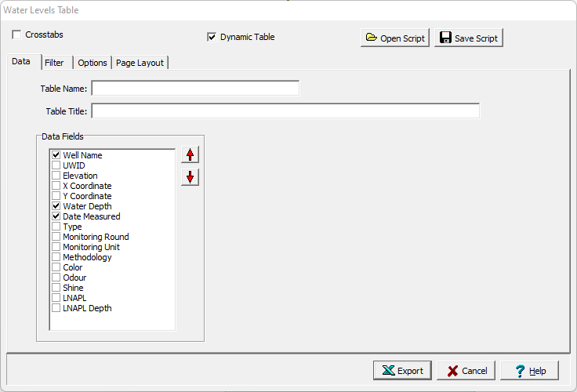Viewport: 577px width, 392px height.
Task: Click the red move-down arrow button
Action: pyautogui.click(x=190, y=177)
